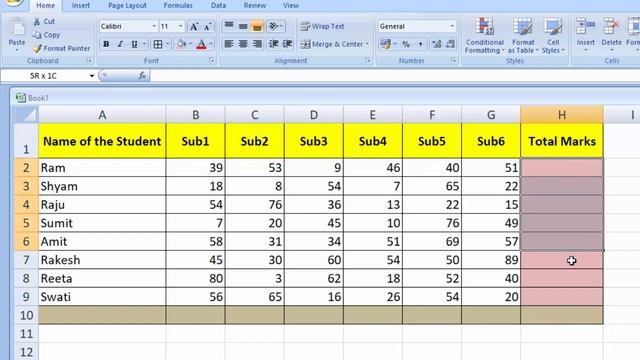Toggle Wrap Text for cells

pos(322,26)
